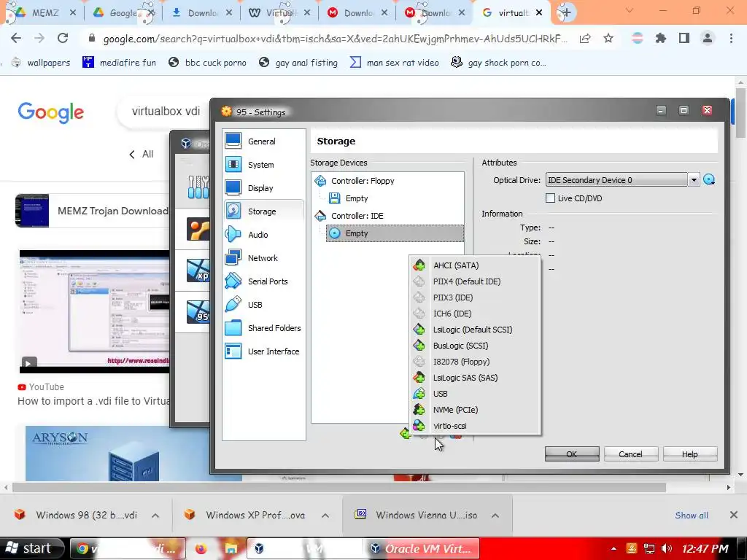Click the address bar URL

[x=335, y=39]
